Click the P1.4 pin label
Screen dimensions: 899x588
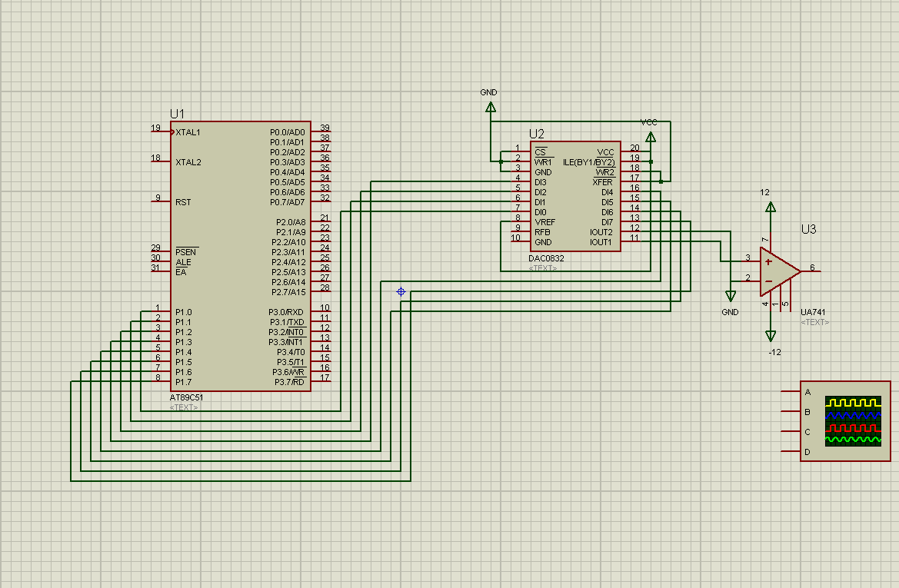[184, 353]
